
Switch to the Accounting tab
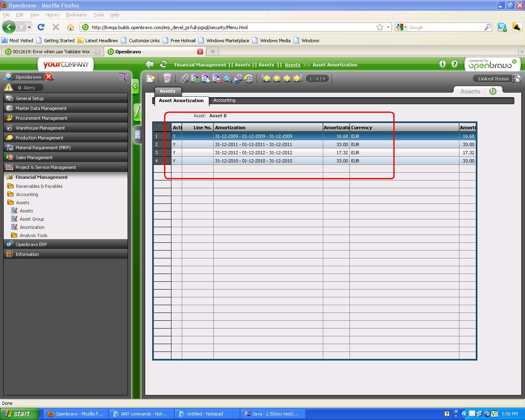pos(224,100)
